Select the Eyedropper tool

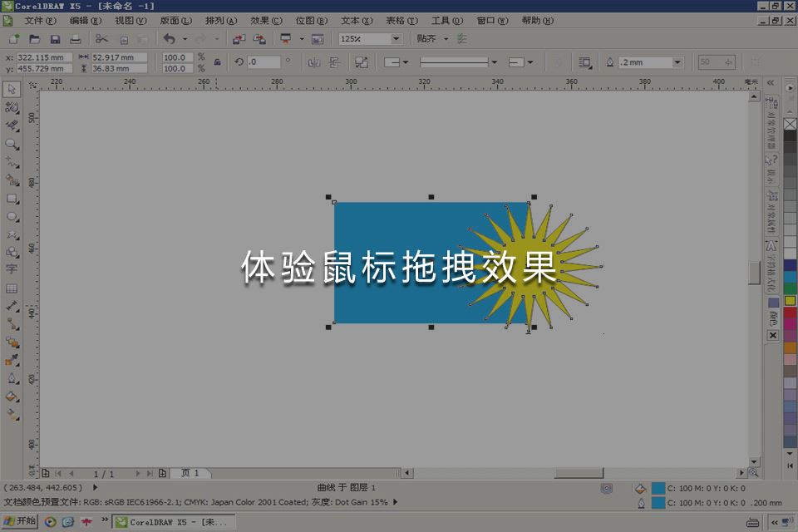pos(12,361)
